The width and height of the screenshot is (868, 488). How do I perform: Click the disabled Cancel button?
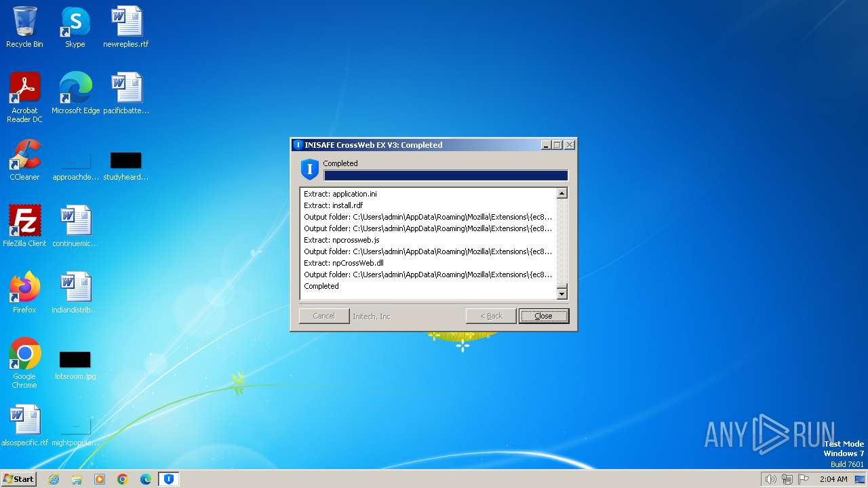(x=324, y=316)
